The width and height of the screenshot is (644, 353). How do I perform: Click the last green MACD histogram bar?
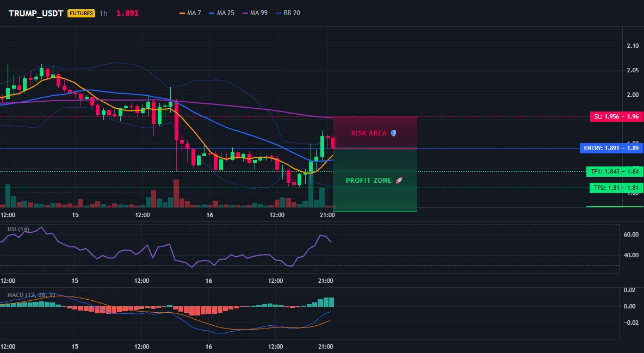331,302
